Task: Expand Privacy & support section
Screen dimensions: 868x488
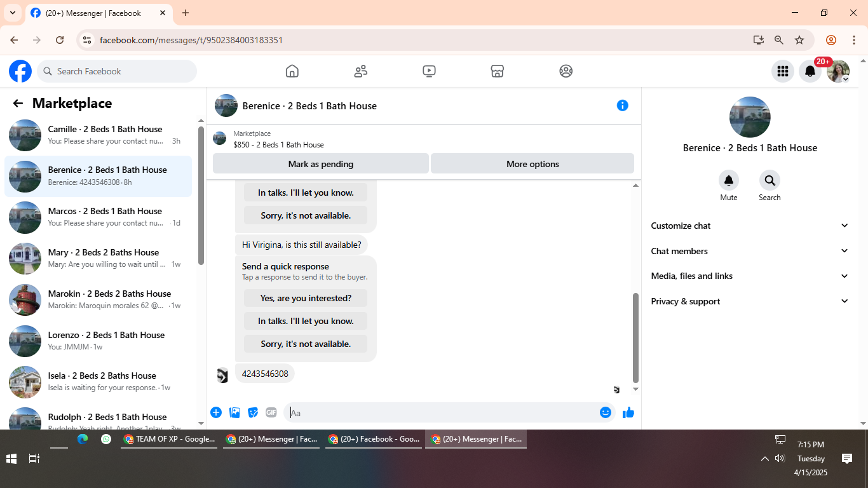Action: tap(750, 301)
